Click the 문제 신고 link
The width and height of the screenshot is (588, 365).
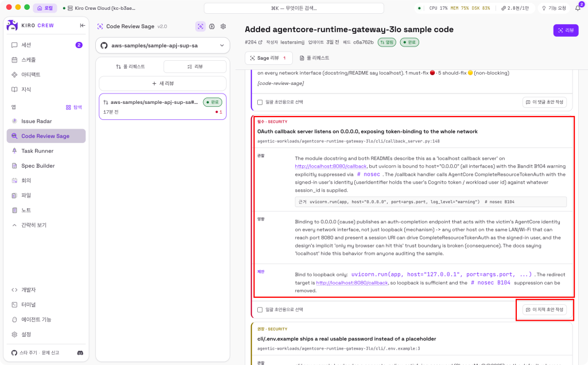51,352
